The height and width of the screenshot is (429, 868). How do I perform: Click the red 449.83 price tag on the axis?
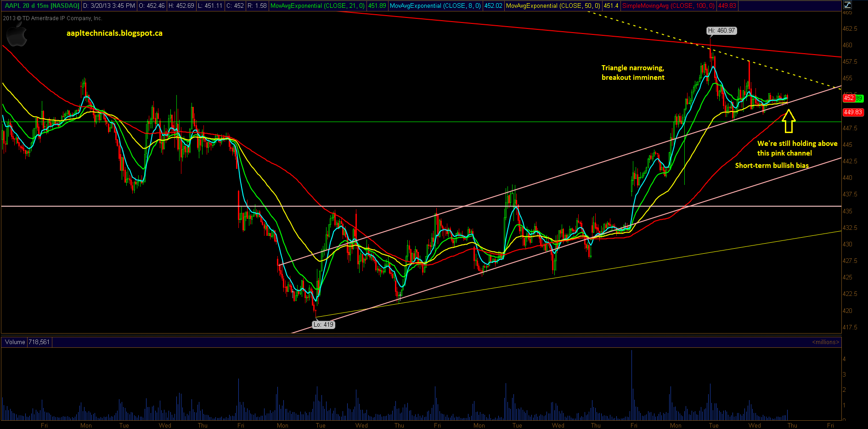[x=853, y=112]
